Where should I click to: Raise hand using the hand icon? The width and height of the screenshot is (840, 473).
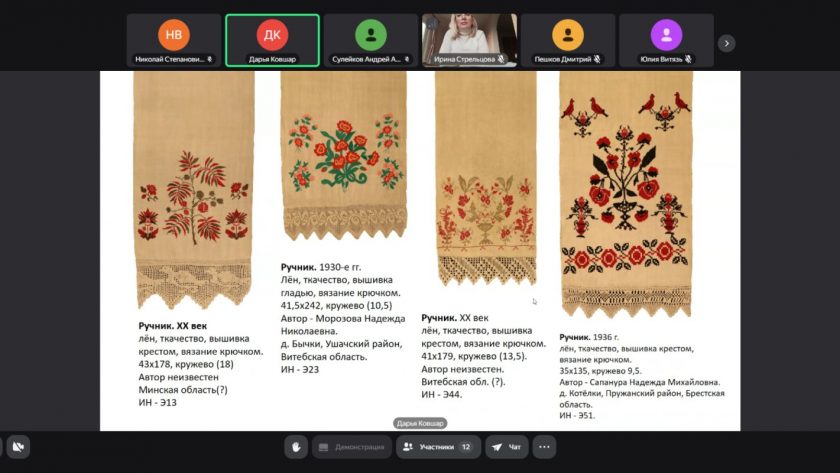(x=297, y=447)
